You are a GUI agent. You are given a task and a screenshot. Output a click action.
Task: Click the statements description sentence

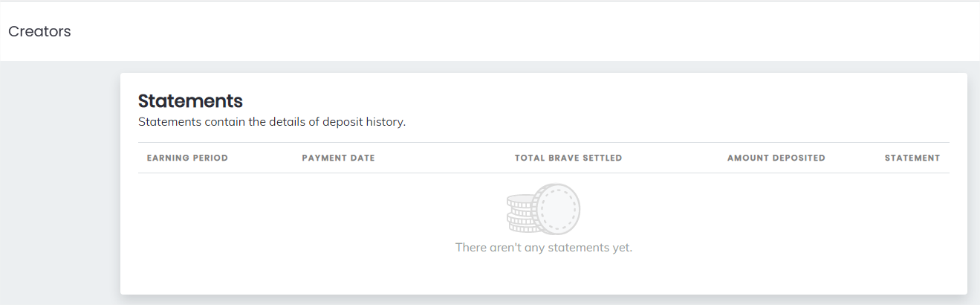pyautogui.click(x=272, y=122)
